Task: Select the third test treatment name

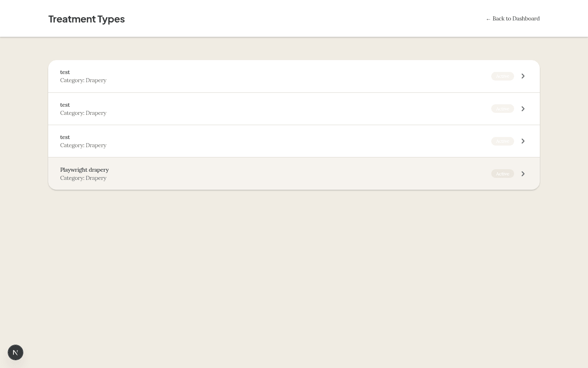Action: click(65, 137)
